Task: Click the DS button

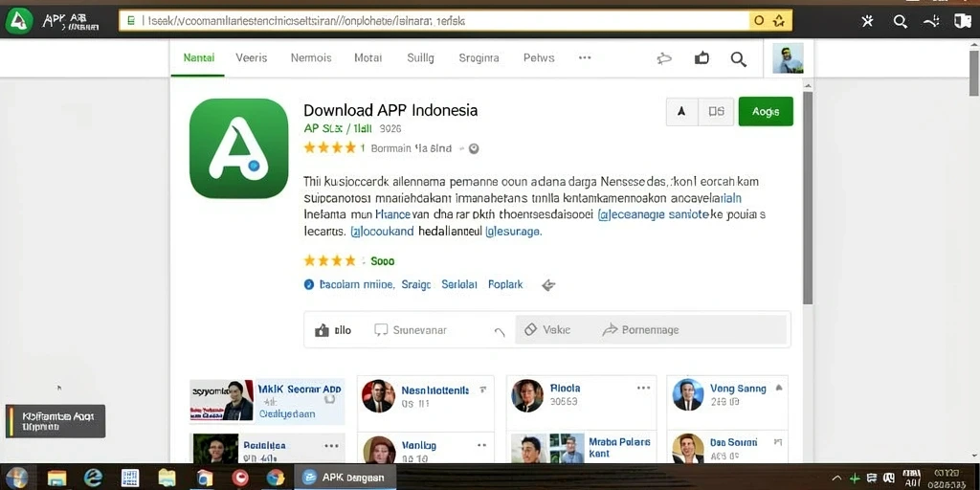Action: [716, 111]
